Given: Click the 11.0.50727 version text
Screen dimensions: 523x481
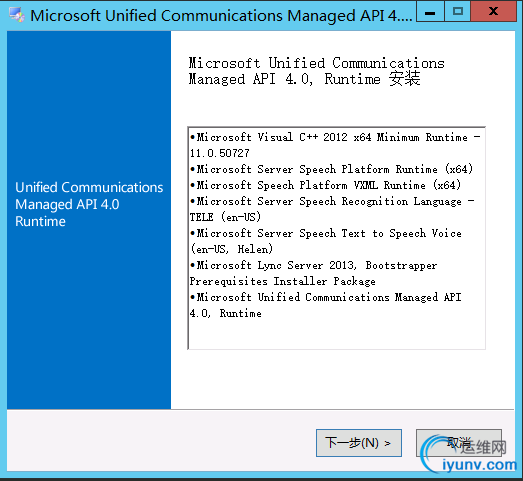Looking at the screenshot, I should click(x=219, y=153).
